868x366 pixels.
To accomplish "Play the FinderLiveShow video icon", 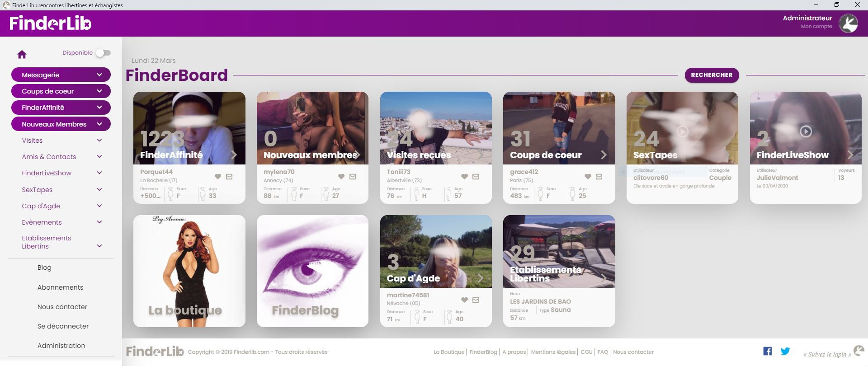I will point(806,131).
